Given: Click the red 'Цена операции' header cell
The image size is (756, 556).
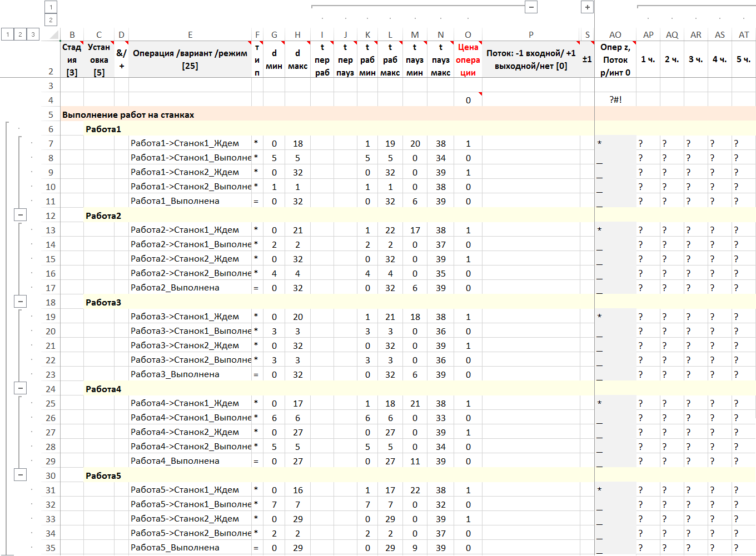Looking at the screenshot, I should 467,60.
